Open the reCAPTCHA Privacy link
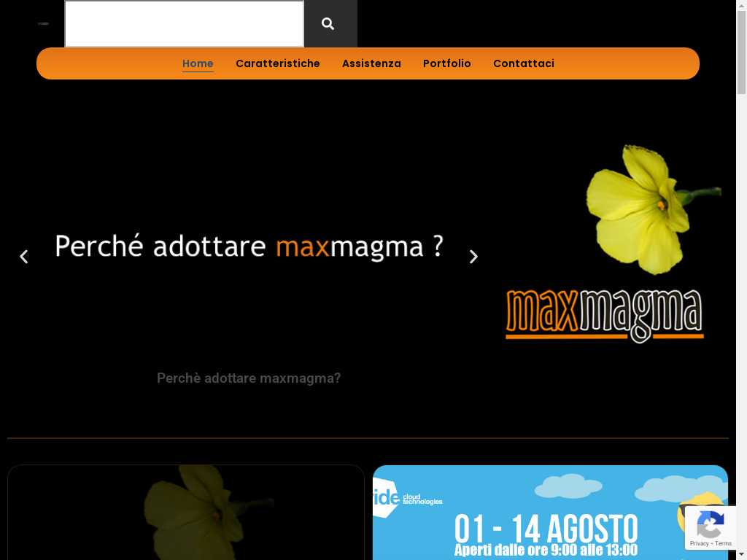This screenshot has width=747, height=560. pyautogui.click(x=699, y=543)
